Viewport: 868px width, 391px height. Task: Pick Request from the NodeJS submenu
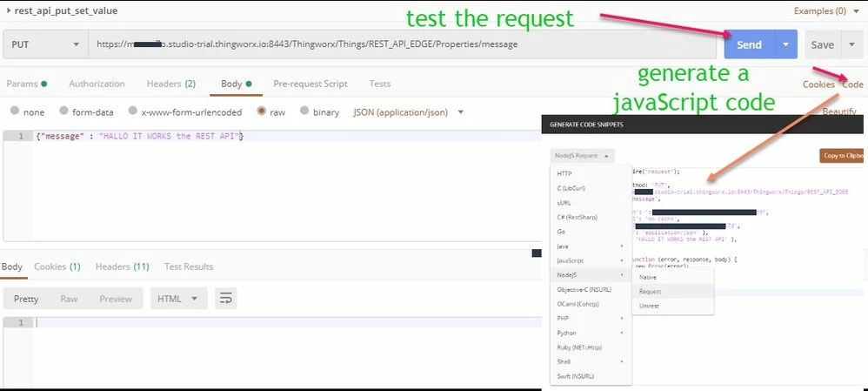point(672,291)
